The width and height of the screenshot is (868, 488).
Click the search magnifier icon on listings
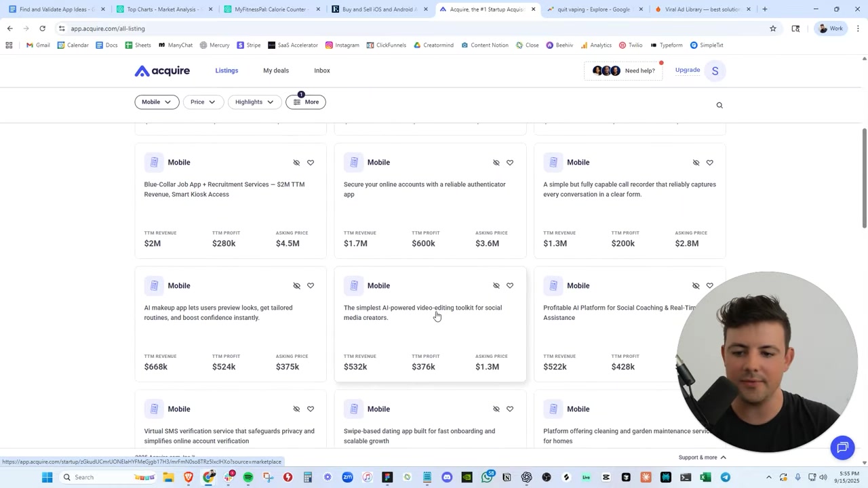[719, 105]
